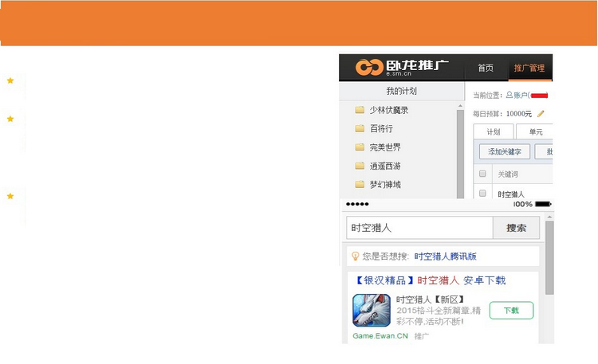The height and width of the screenshot is (364, 598).
Task: Select the 完美世界 plan name
Action: point(385,147)
